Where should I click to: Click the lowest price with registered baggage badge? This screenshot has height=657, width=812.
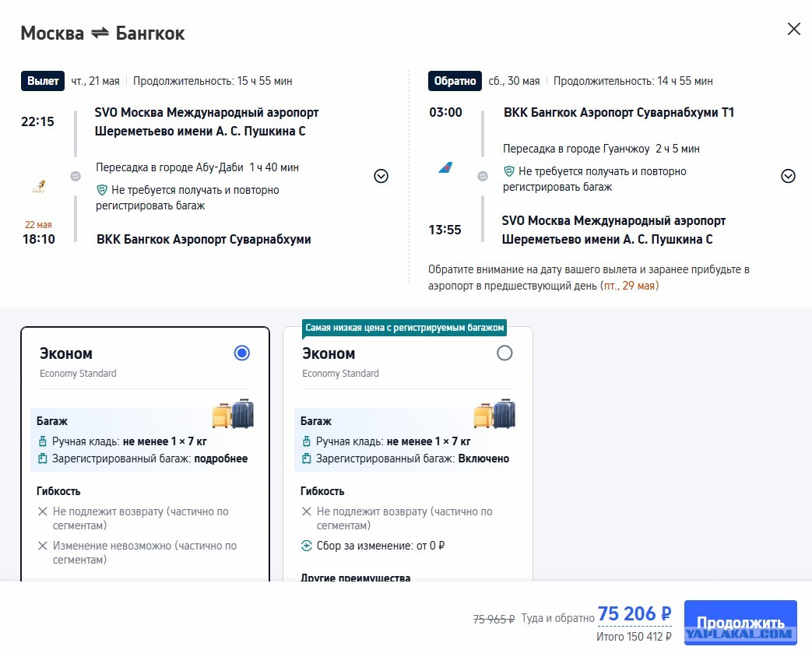[x=405, y=328]
